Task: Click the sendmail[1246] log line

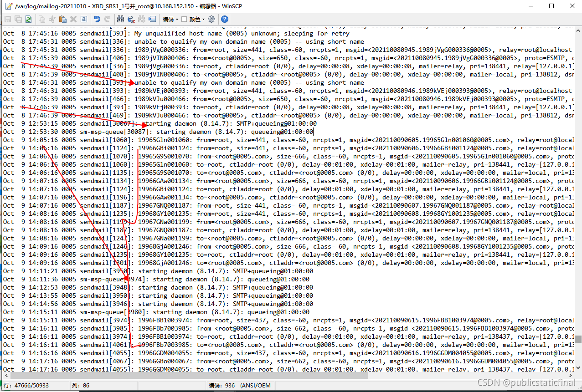Action: pyautogui.click(x=288, y=246)
